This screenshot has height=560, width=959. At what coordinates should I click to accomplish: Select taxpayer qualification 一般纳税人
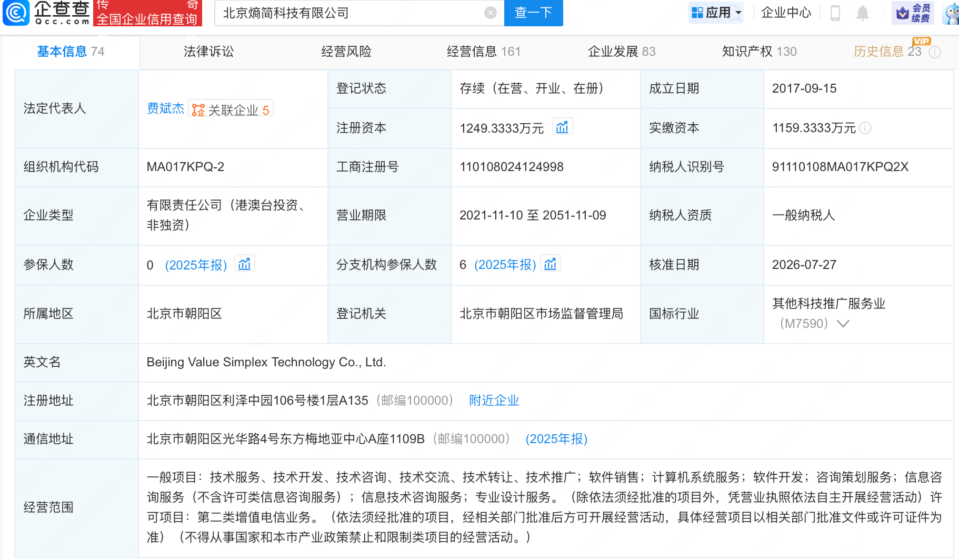(x=803, y=215)
